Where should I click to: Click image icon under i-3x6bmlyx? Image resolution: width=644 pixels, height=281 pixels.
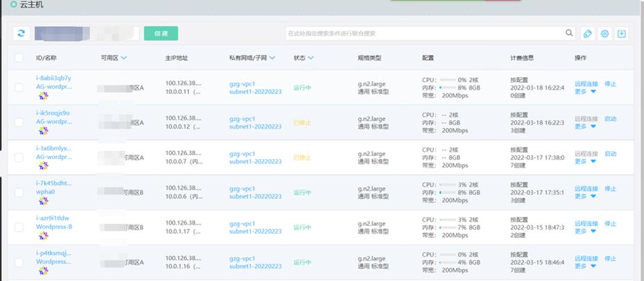pos(44,166)
